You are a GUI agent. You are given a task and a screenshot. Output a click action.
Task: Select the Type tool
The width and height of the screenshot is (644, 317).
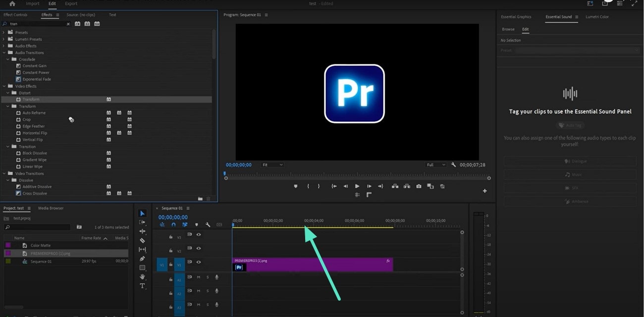[x=142, y=286]
